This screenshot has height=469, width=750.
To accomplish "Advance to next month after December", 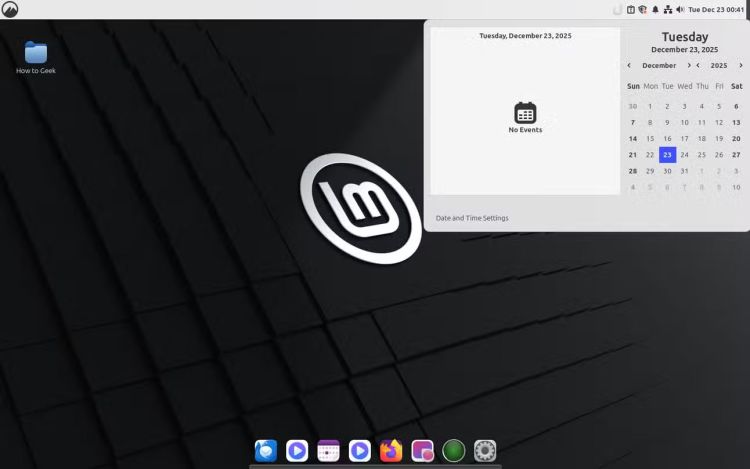I will pyautogui.click(x=689, y=65).
